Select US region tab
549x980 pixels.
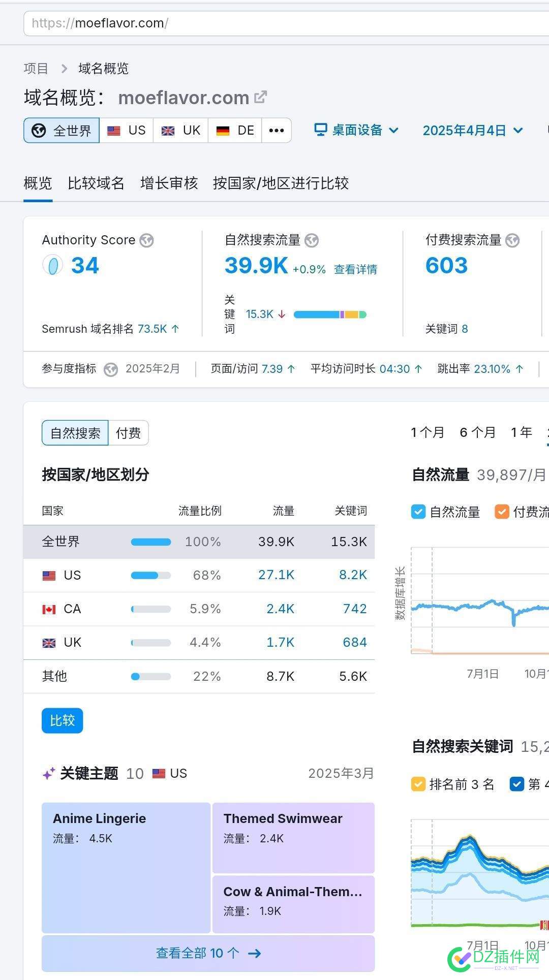(x=126, y=131)
